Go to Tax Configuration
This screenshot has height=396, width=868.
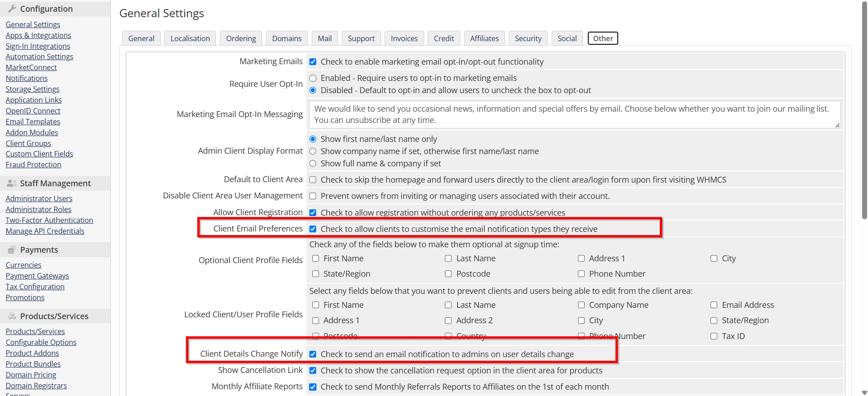(35, 287)
